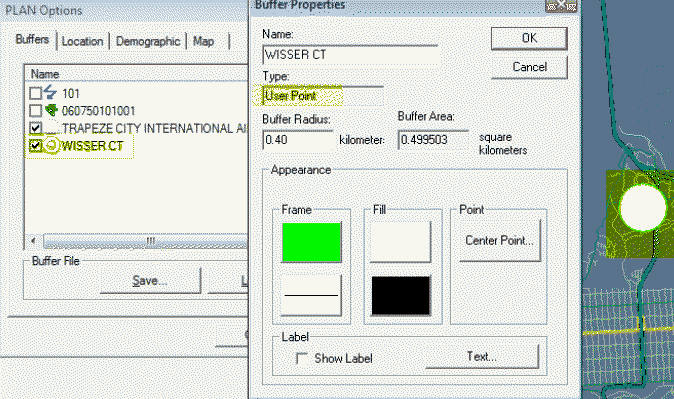Edit the Buffer Radius value 0.40
This screenshot has width=674, height=399.
point(298,140)
